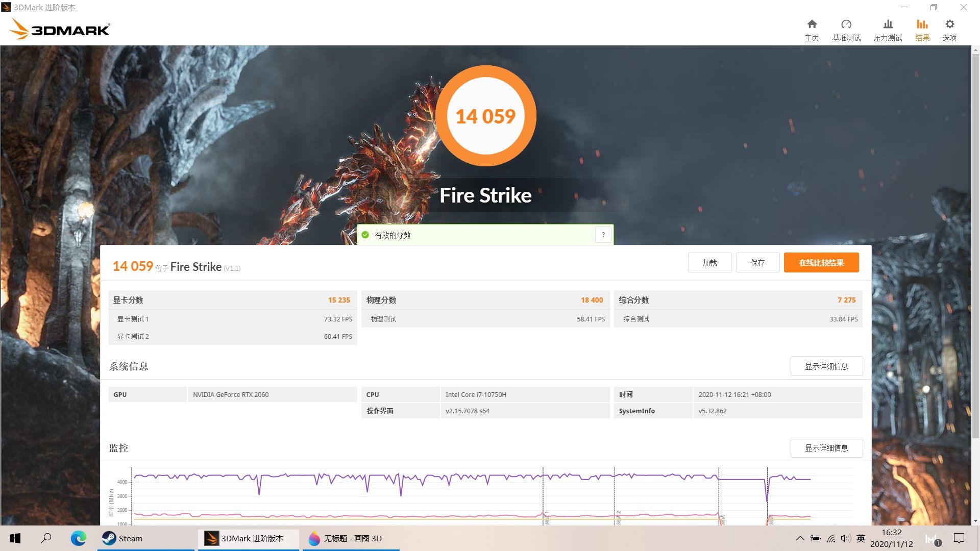The height and width of the screenshot is (551, 980).
Task: Click the Fire Strike title text
Action: [485, 195]
